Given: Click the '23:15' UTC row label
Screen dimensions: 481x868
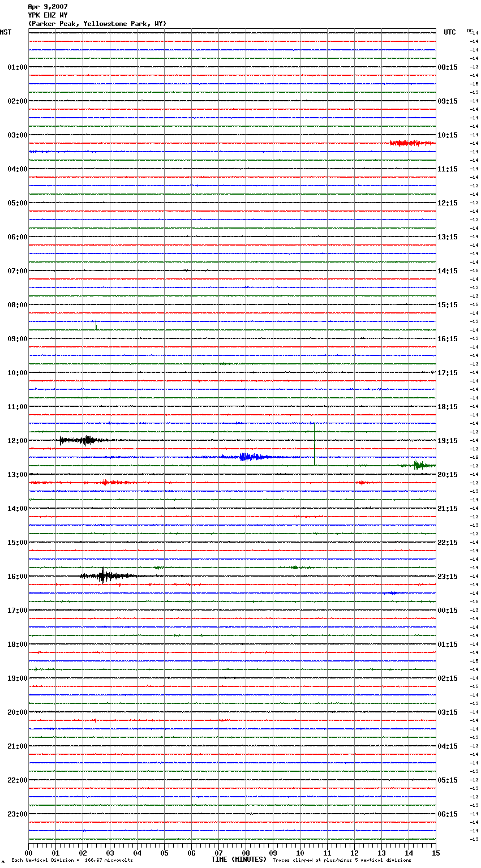Looking at the screenshot, I should [x=448, y=577].
